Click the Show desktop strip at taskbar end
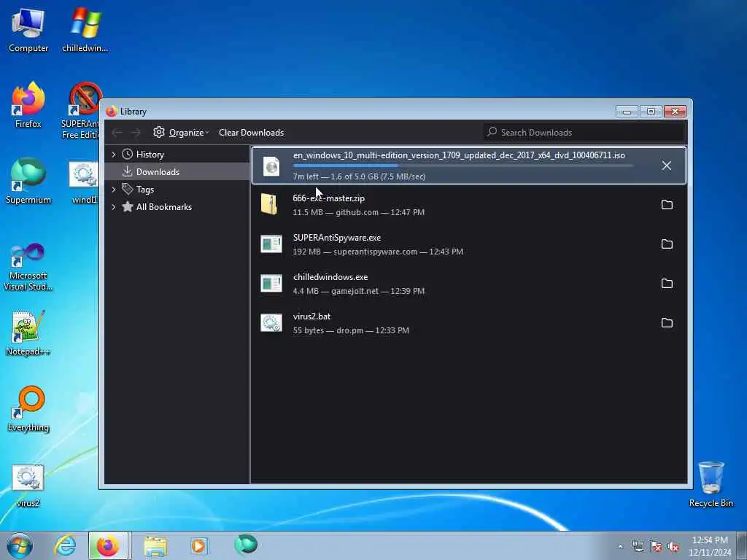Image resolution: width=747 pixels, height=560 pixels. pyautogui.click(x=742, y=545)
